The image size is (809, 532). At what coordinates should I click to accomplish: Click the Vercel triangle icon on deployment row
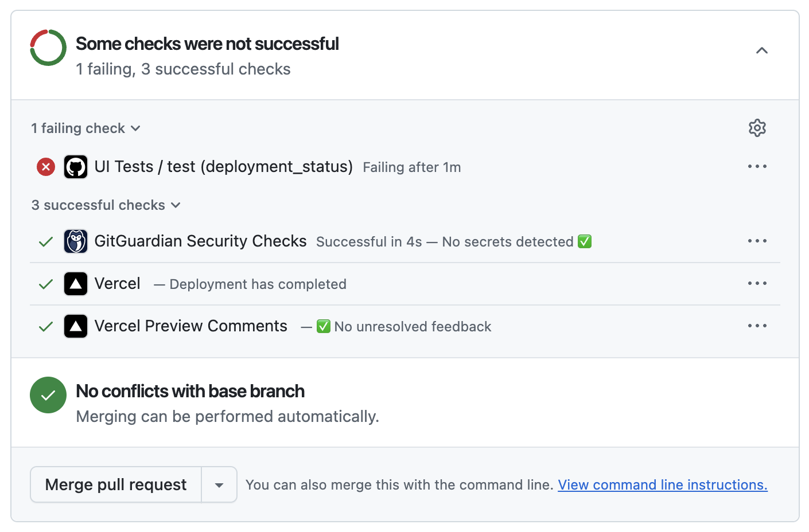click(x=75, y=283)
